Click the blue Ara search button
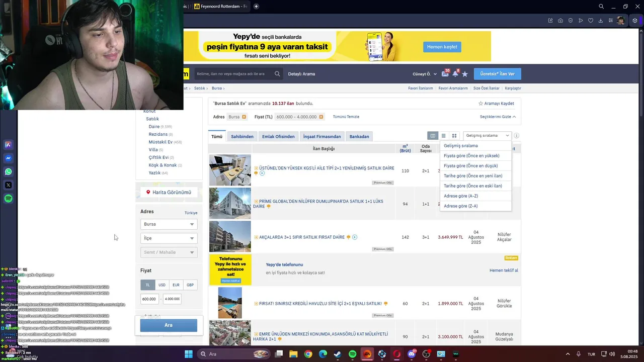Viewport: 644px width, 362px height. 169,325
